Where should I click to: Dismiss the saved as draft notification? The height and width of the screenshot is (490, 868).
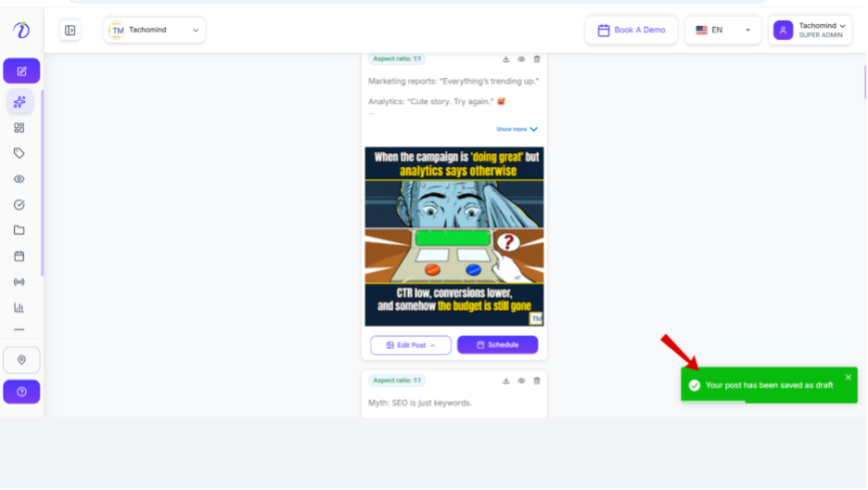coord(849,378)
